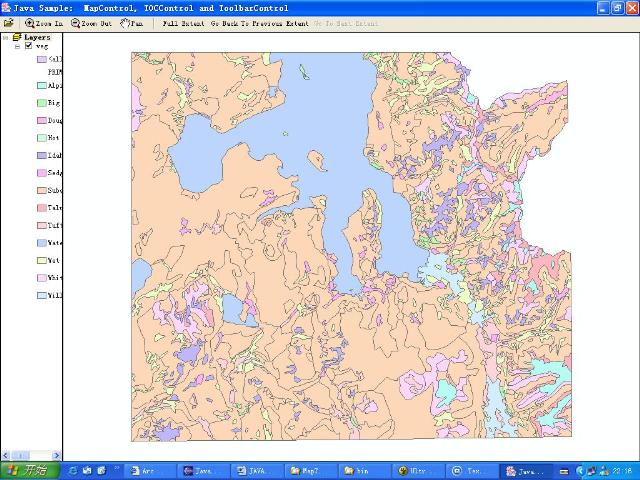Switch to the Map7 folder taskbar window
The height and width of the screenshot is (480, 640).
point(311,471)
